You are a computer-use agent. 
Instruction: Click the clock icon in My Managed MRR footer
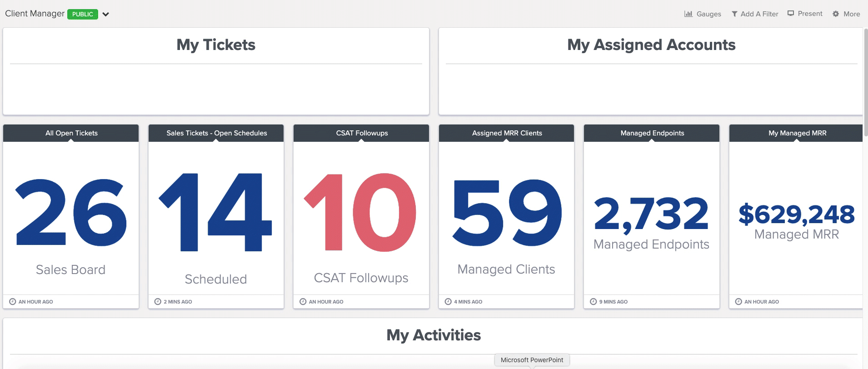738,301
